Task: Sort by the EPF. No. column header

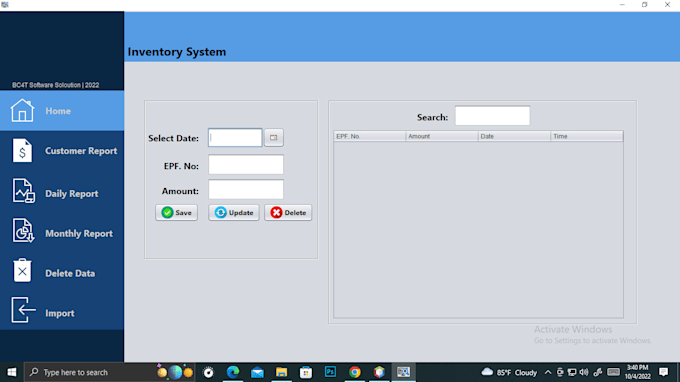Action: [x=369, y=136]
